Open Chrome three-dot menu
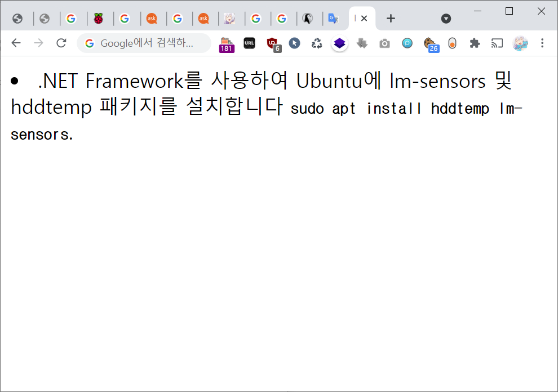558x392 pixels. (x=542, y=43)
